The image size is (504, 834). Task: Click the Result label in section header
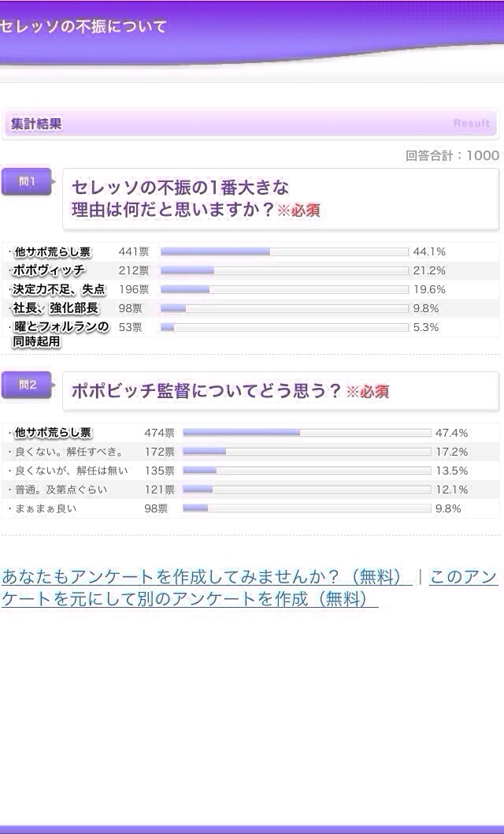tap(471, 124)
